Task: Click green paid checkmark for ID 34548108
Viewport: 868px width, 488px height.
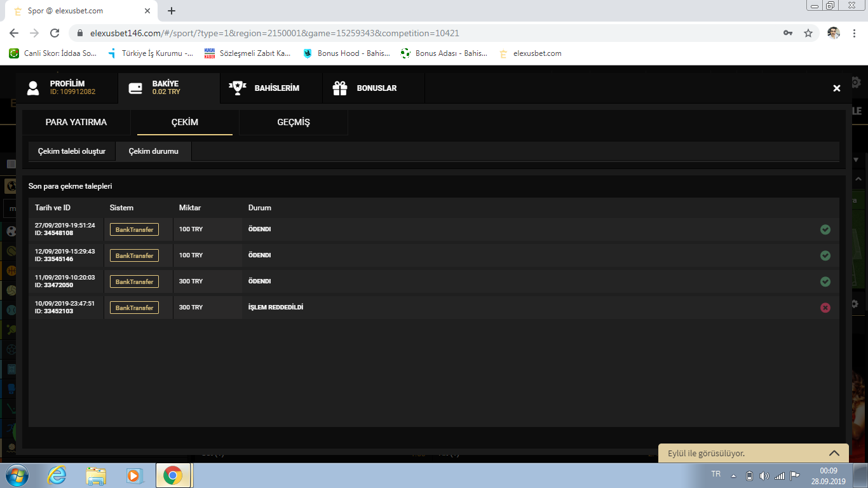Action: [825, 229]
